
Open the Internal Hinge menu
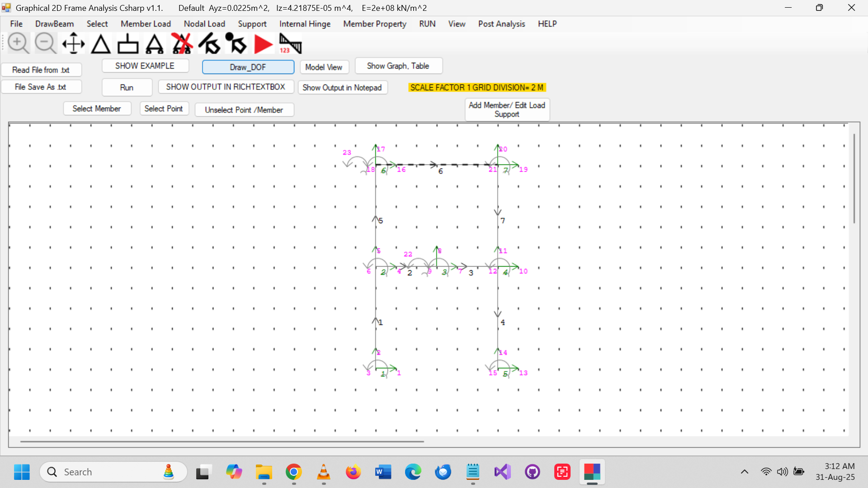(x=305, y=24)
